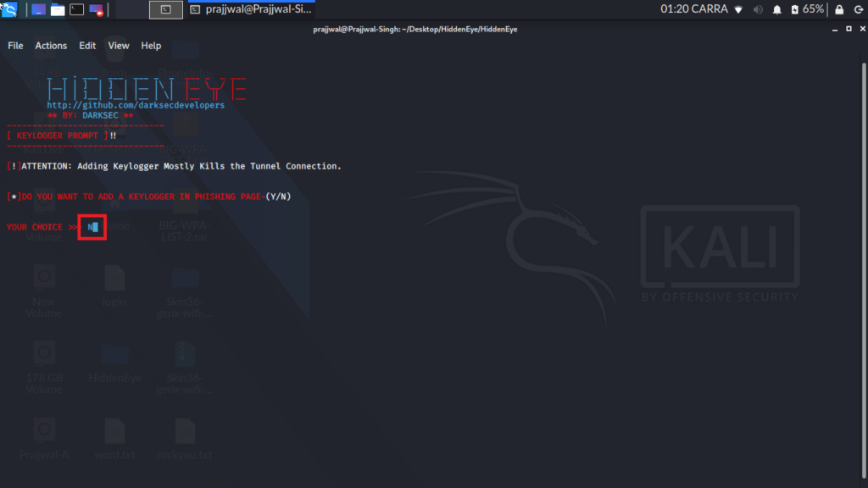
Task: Click the '(Y/N)' prompt text
Action: click(278, 197)
